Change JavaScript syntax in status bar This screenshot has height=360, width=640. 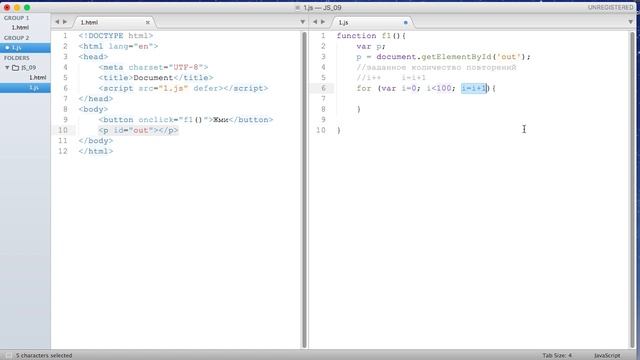coord(607,356)
